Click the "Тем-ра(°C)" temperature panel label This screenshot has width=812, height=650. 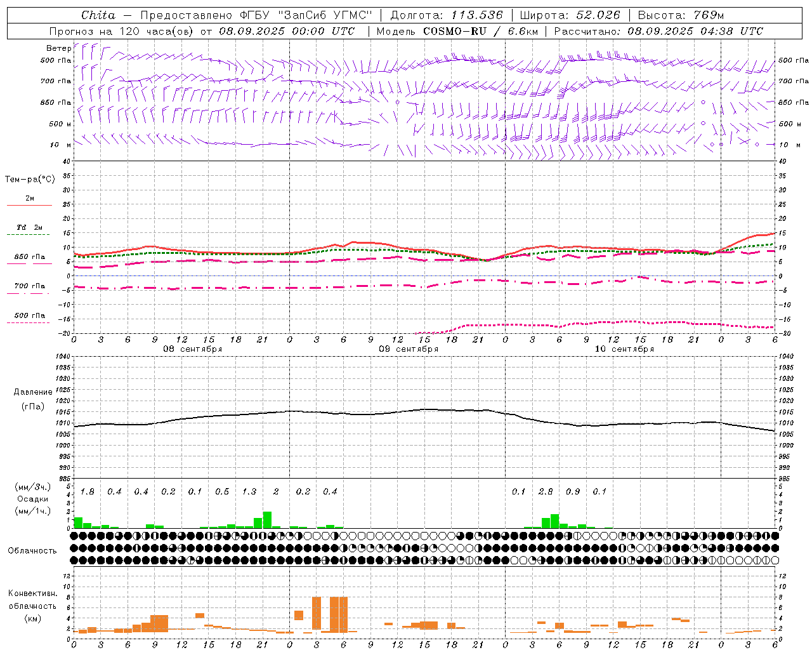tap(30, 180)
